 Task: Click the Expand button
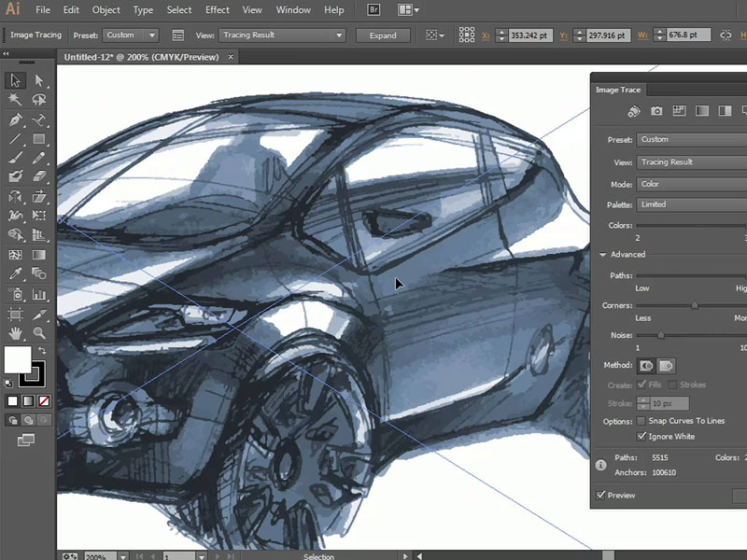pyautogui.click(x=383, y=35)
